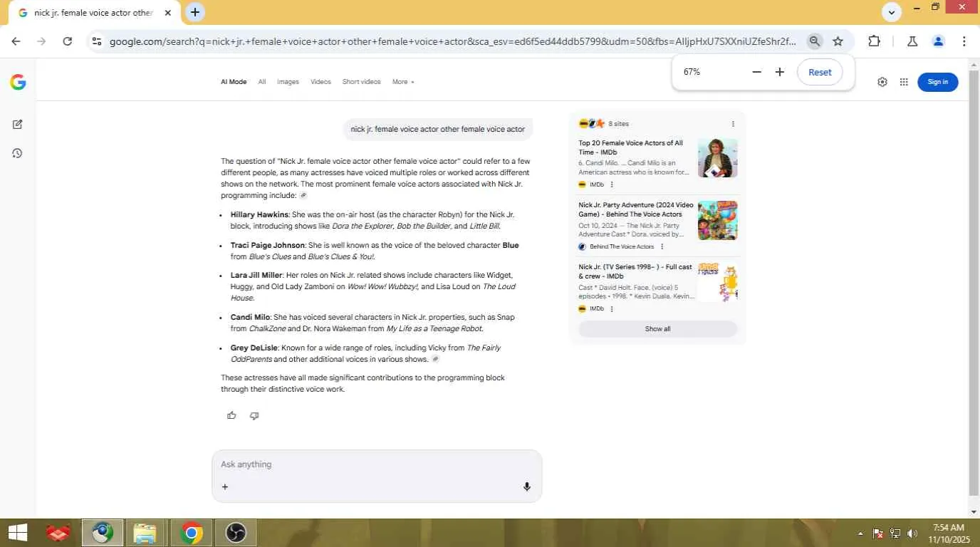Screen dimensions: 980x547
Task: Open the tab search dropdown arrow
Action: pyautogui.click(x=892, y=12)
